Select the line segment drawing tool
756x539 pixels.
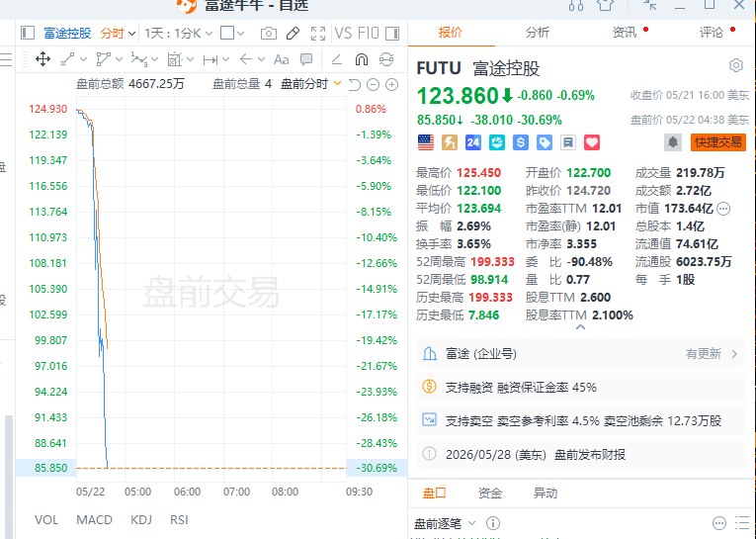[67, 59]
